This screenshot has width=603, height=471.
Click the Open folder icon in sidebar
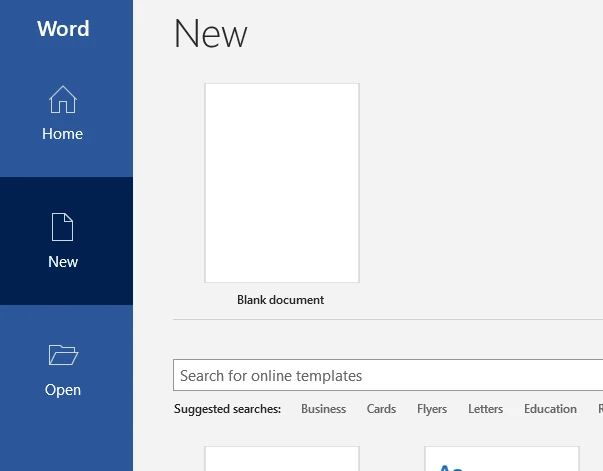tap(63, 354)
